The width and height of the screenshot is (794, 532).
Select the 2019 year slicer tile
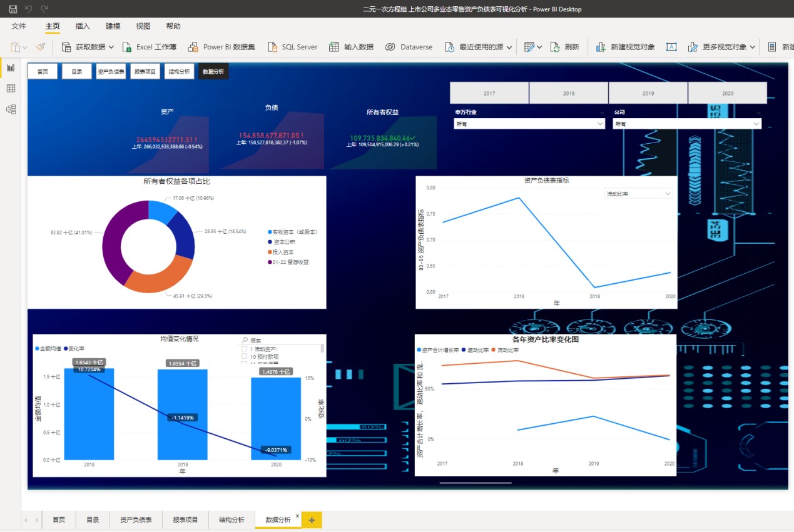pos(648,93)
